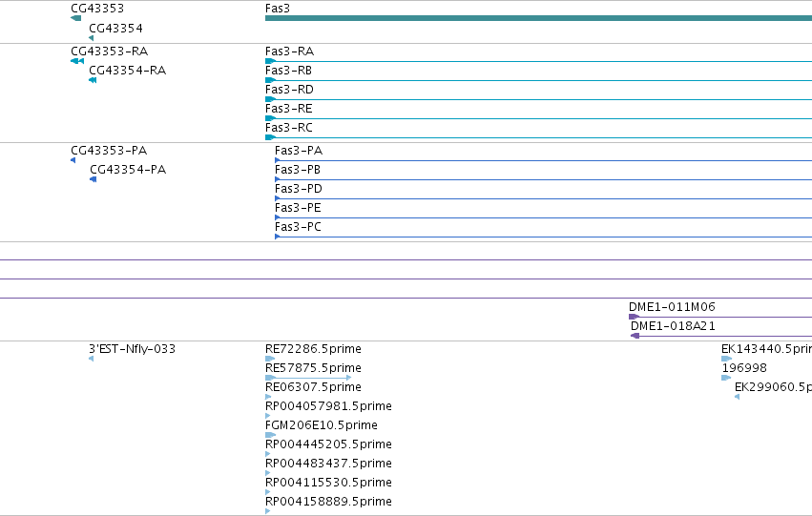Select the 196998 feature label
The width and height of the screenshot is (812, 516).
click(744, 368)
